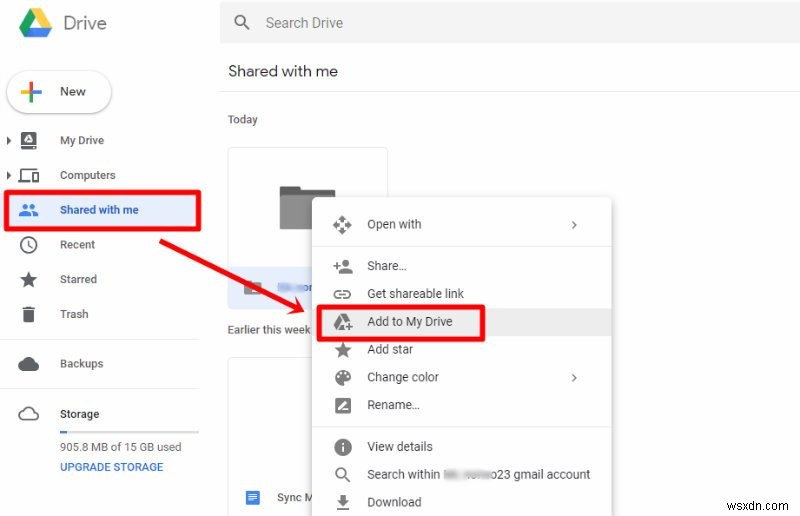The width and height of the screenshot is (800, 516).
Task: Open Starred in the sidebar
Action: click(x=78, y=280)
